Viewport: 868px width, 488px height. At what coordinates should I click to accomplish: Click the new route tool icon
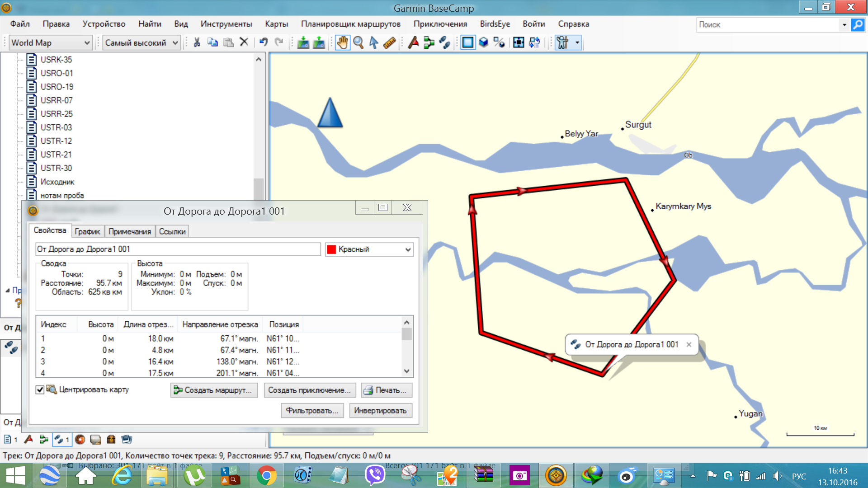coord(429,42)
